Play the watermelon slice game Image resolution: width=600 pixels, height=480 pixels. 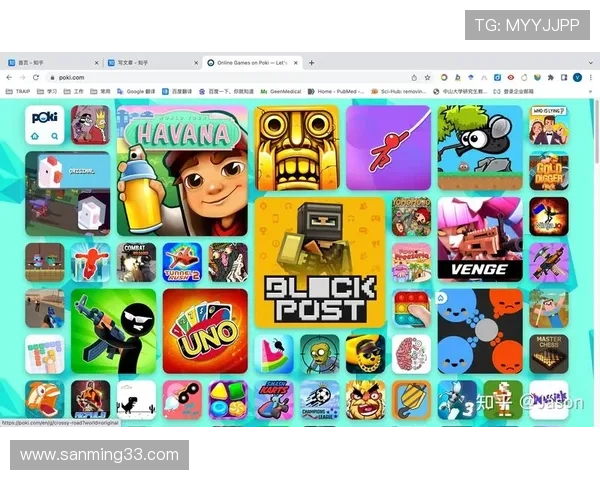pos(274,354)
